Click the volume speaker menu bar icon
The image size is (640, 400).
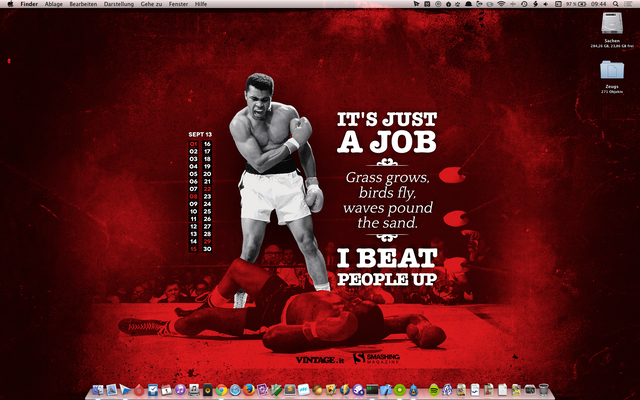coord(546,4)
